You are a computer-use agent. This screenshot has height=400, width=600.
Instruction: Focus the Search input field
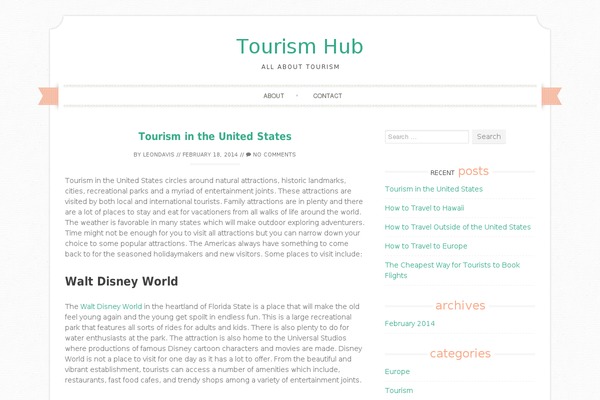tap(427, 137)
